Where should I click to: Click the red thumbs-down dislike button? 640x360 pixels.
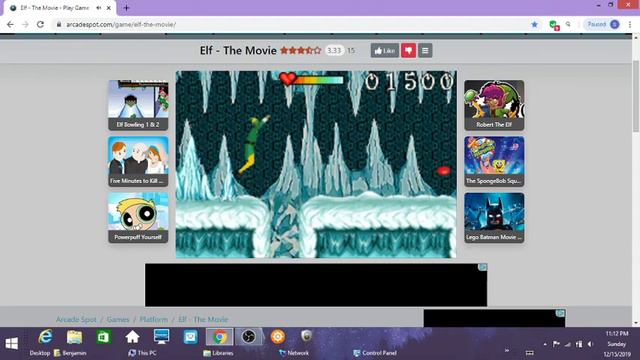click(x=408, y=51)
